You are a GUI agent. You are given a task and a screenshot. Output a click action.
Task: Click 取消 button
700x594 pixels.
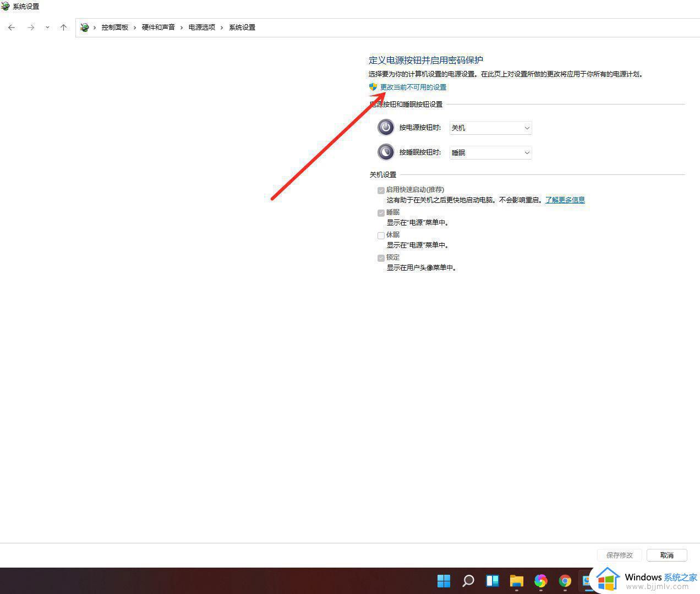click(667, 555)
